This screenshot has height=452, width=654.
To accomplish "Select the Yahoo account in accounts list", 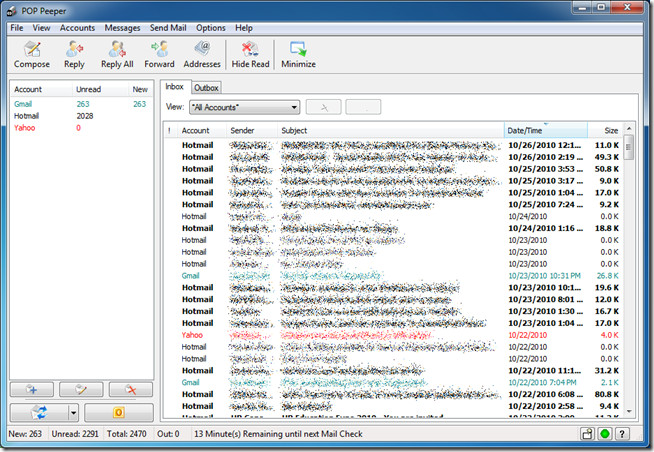I will point(81,128).
